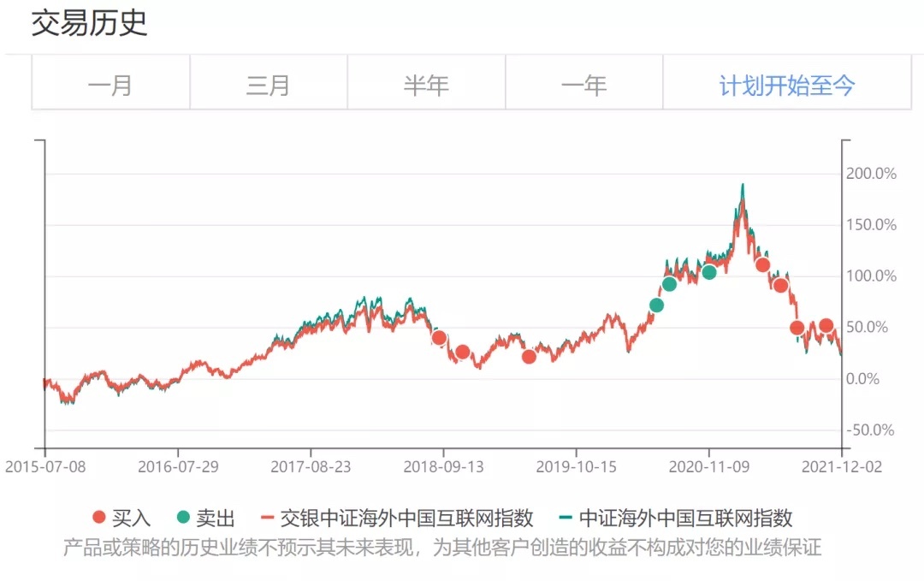Select the lone red buy marker in mid-2019
The image size is (924, 581).
point(529,356)
